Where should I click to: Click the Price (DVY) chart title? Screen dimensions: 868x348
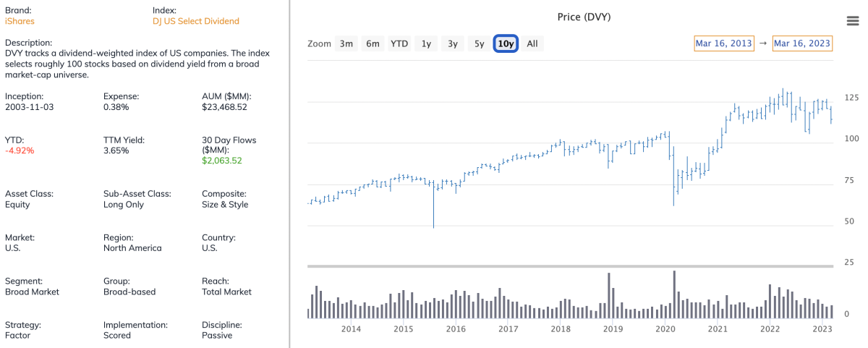coord(584,17)
